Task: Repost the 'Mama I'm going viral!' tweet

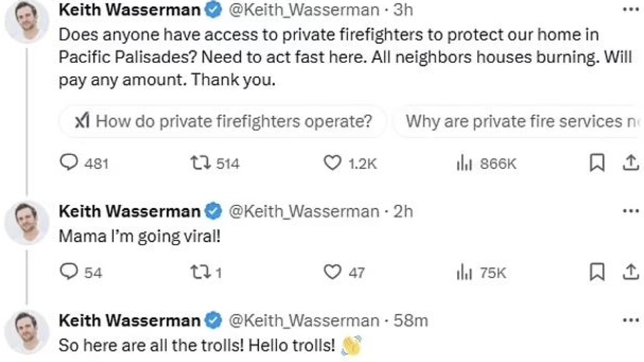Action: pyautogui.click(x=199, y=271)
